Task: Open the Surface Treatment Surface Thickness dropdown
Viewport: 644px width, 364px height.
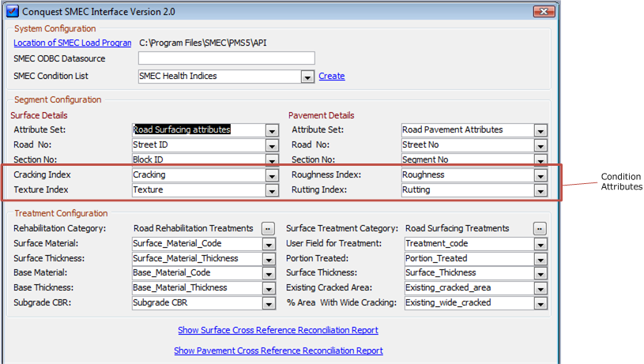Action: pyautogui.click(x=540, y=273)
